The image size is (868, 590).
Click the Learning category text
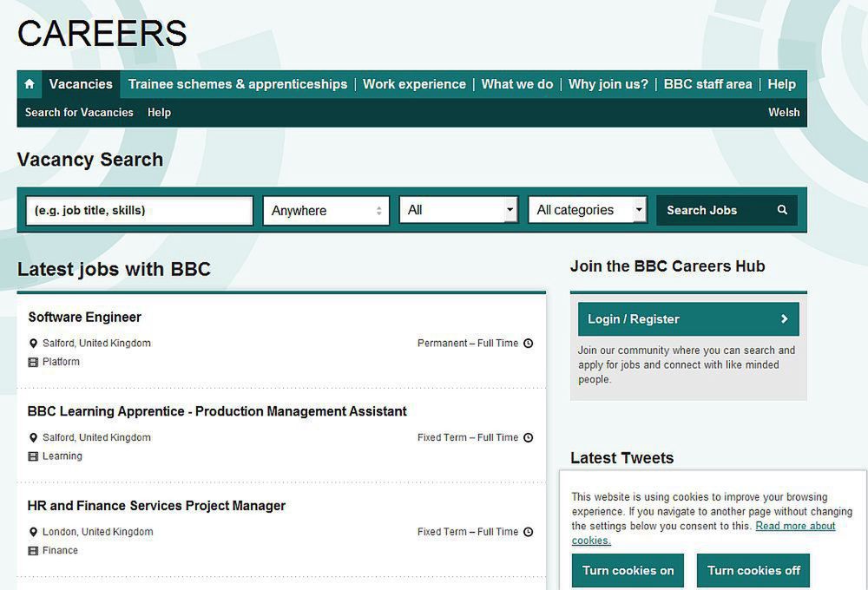62,456
